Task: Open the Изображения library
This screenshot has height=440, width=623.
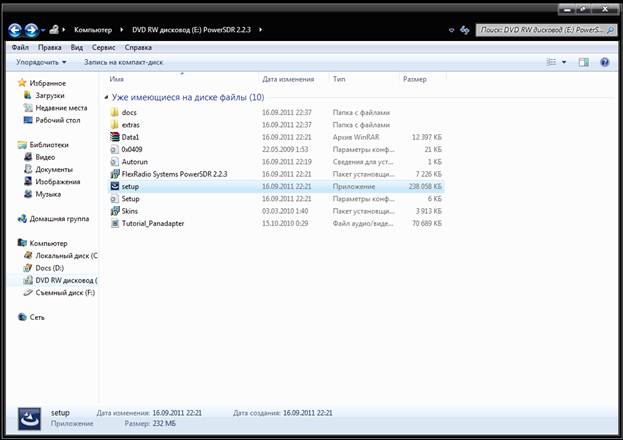Action: [x=52, y=182]
